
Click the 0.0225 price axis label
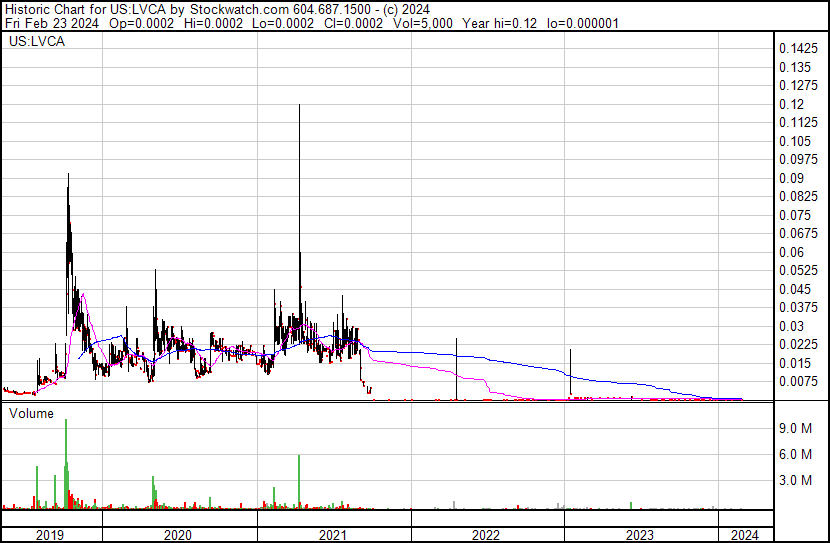click(798, 345)
